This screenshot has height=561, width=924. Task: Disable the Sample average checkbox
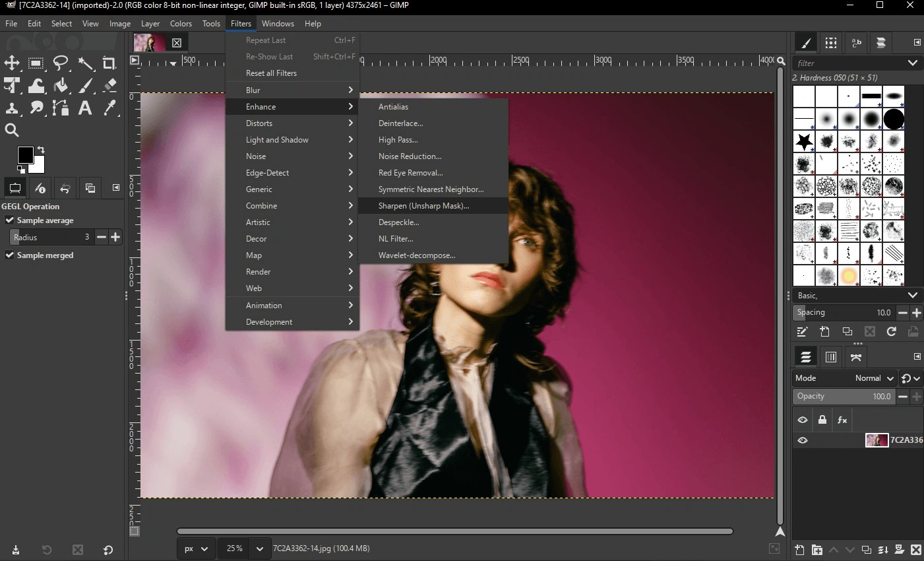coord(10,220)
